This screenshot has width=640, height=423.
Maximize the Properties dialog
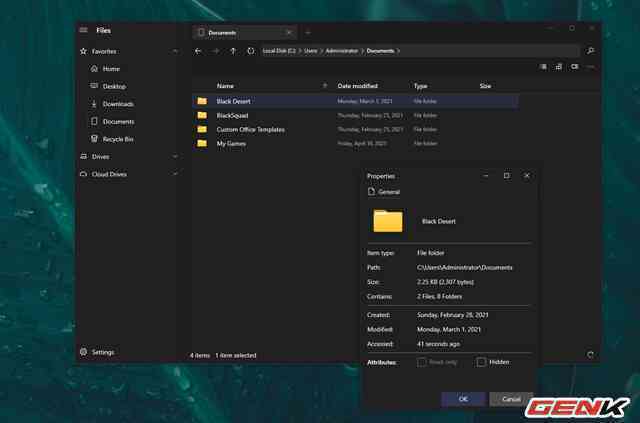pos(507,176)
